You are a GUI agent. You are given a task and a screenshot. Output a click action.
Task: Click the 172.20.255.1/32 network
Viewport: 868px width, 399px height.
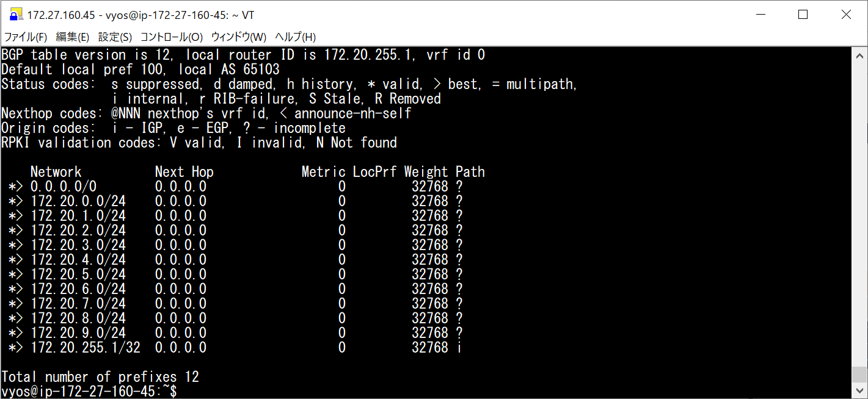(x=86, y=348)
